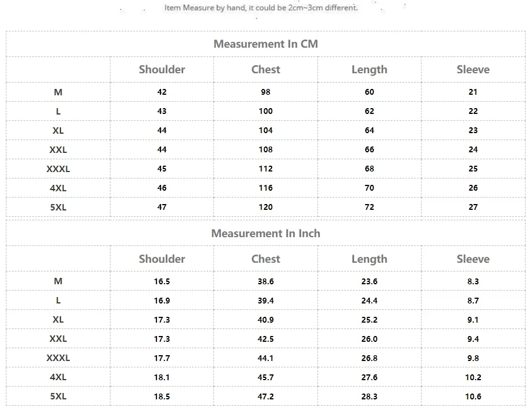Click the 5XL row label in CM table
Screen dimensions: 532x411
[x=58, y=207]
